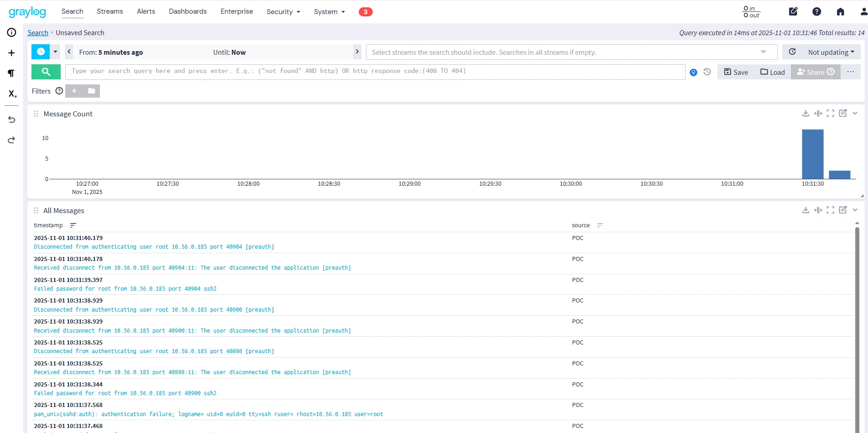Viewport: 868px width, 433px height.
Task: Click the refresh icon next to Not updating
Action: 792,52
